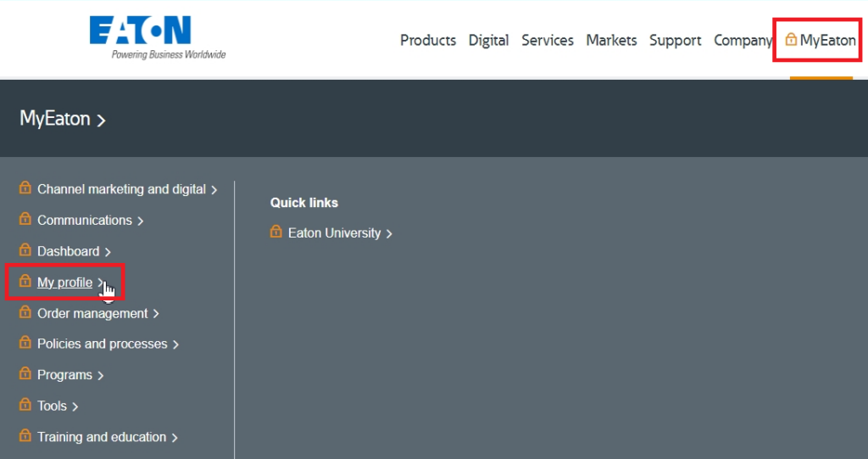Open the Support menu
This screenshot has height=459, width=868.
tap(676, 40)
